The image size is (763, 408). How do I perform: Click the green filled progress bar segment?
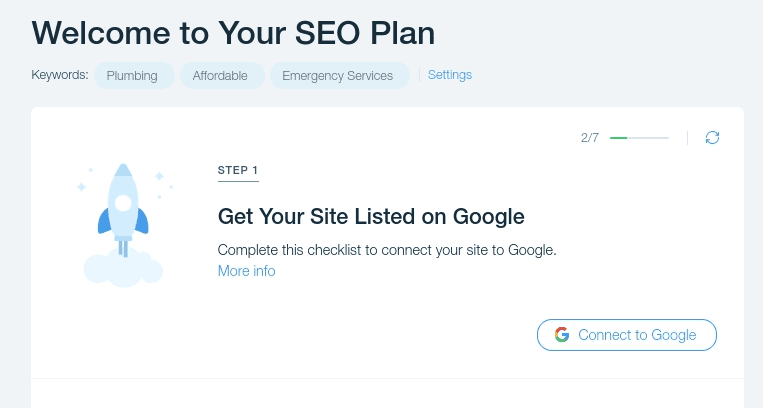pos(618,138)
